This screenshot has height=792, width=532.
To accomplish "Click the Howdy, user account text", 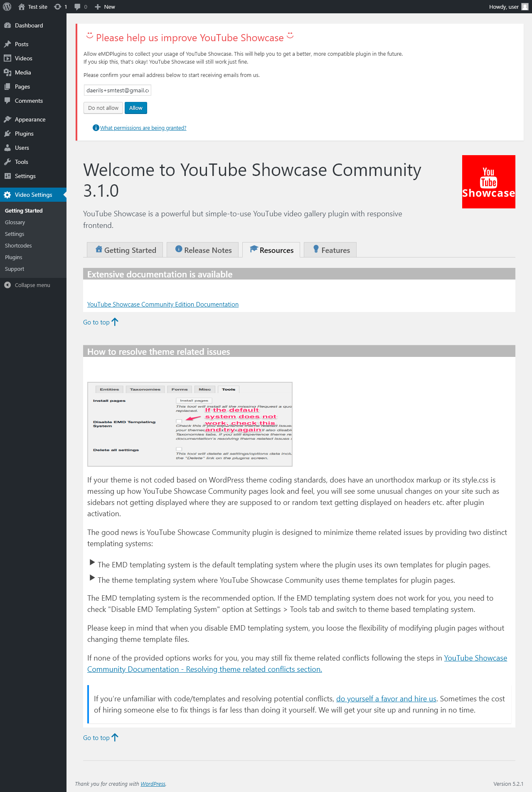I will pos(504,7).
